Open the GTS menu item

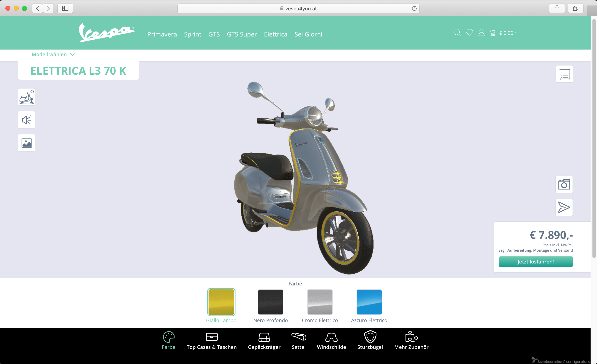tap(214, 34)
